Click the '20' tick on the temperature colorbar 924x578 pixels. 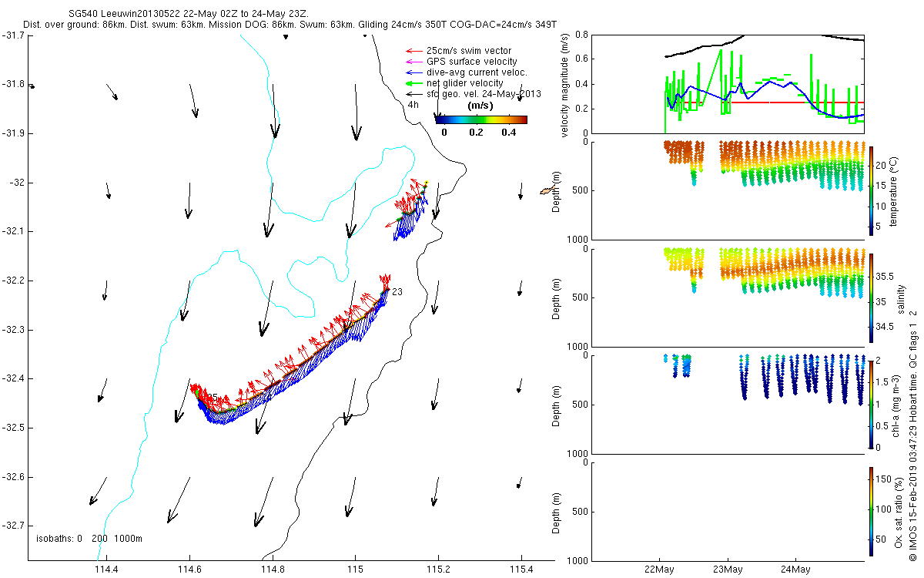(882, 165)
